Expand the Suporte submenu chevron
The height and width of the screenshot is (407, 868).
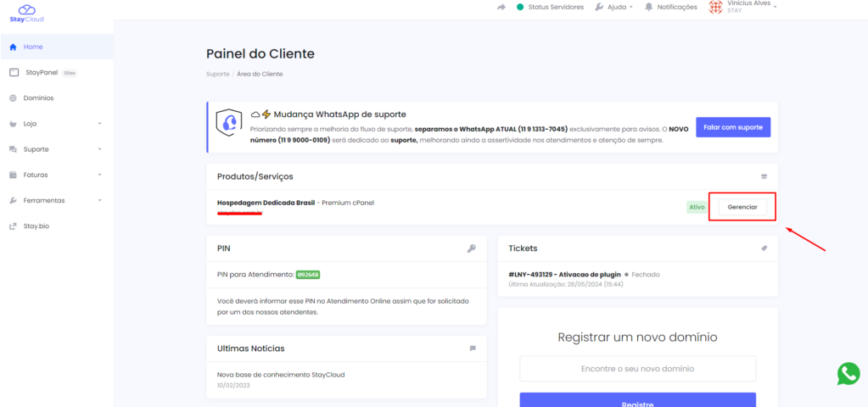99,149
